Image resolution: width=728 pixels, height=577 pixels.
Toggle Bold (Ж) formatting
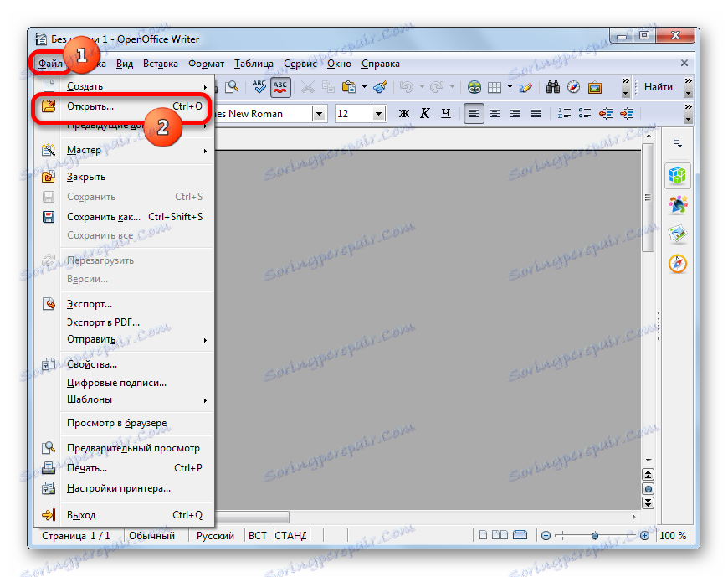click(x=404, y=113)
